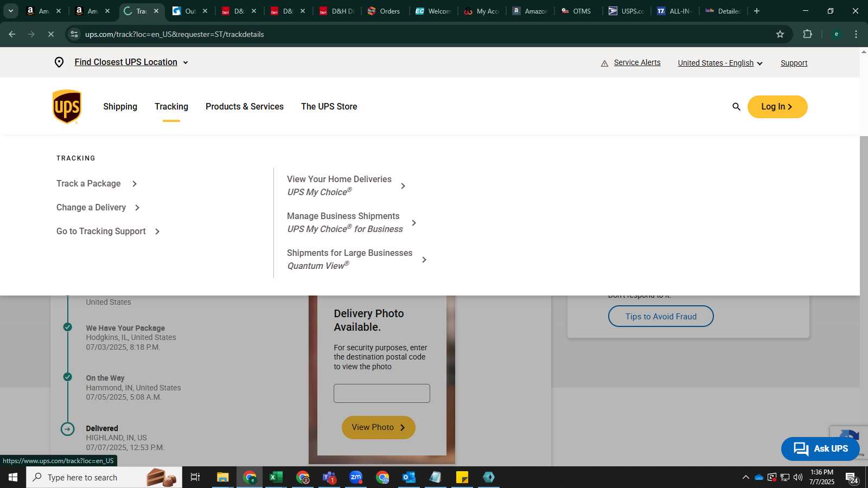The height and width of the screenshot is (488, 868).
Task: Click the destination postal code field
Action: tap(382, 394)
